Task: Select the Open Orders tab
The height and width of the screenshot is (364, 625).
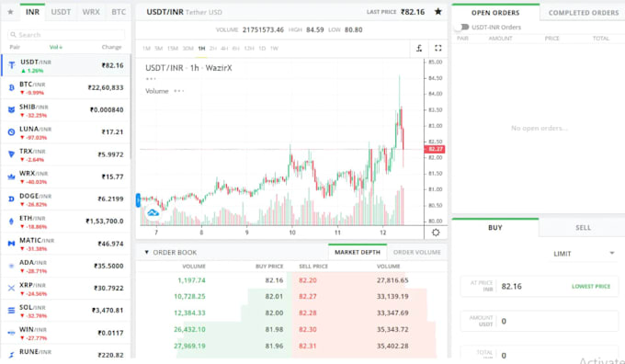Action: 495,13
